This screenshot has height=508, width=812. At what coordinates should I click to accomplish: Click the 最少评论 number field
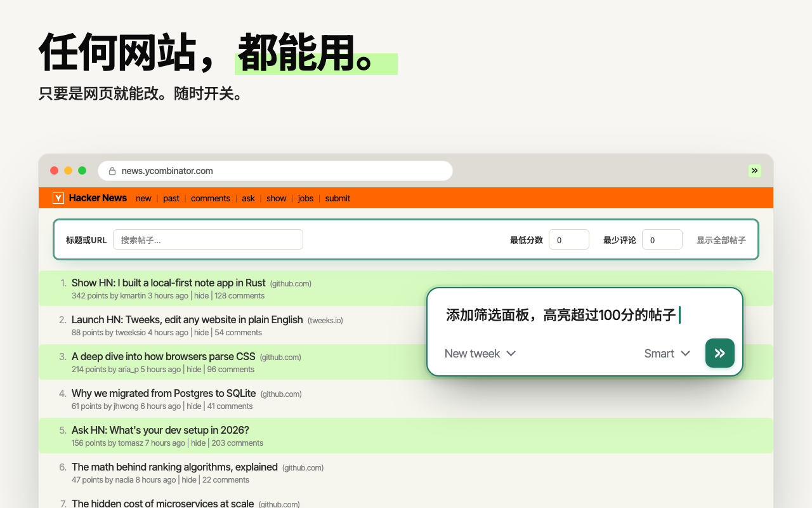662,239
